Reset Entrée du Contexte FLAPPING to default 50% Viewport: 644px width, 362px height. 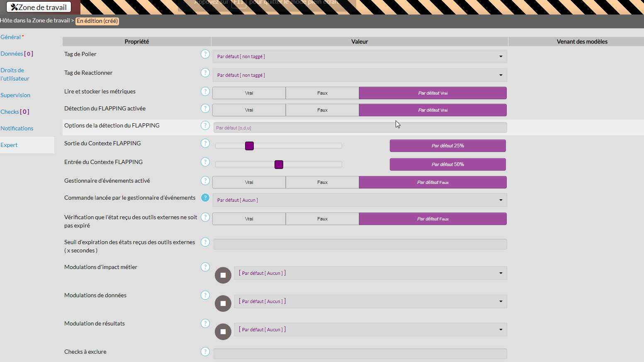point(447,164)
